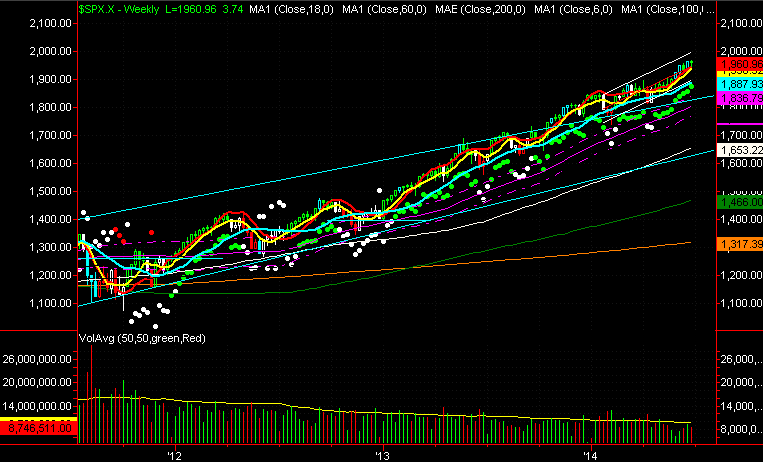Click the white 1,653.22 price tag
Image resolution: width=763 pixels, height=462 pixels.
point(740,150)
